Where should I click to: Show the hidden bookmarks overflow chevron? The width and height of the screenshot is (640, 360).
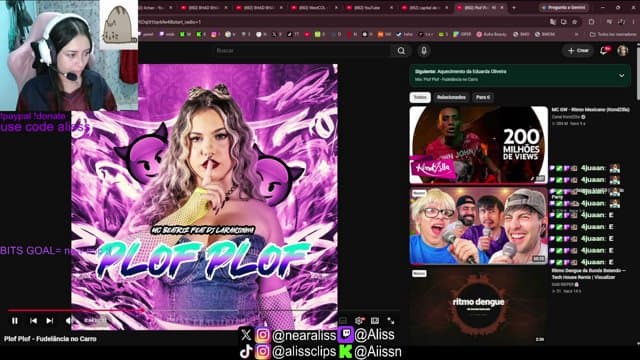(x=576, y=34)
